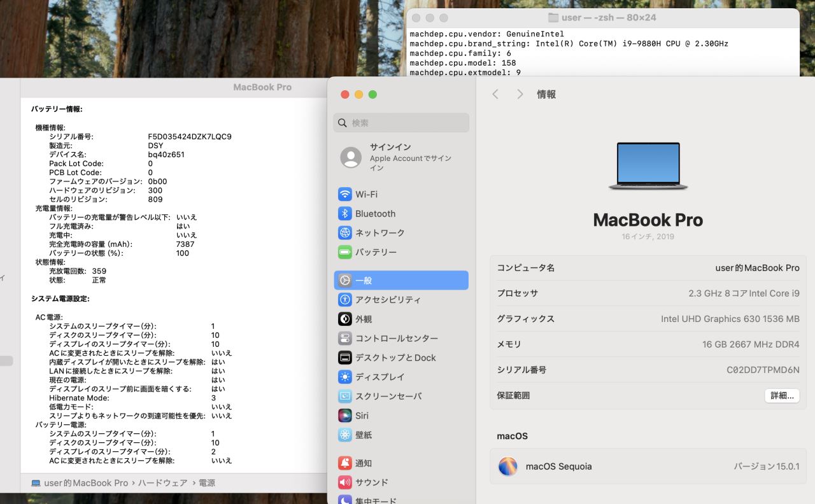
Task: Click the サウンド speaker icon
Action: [344, 482]
